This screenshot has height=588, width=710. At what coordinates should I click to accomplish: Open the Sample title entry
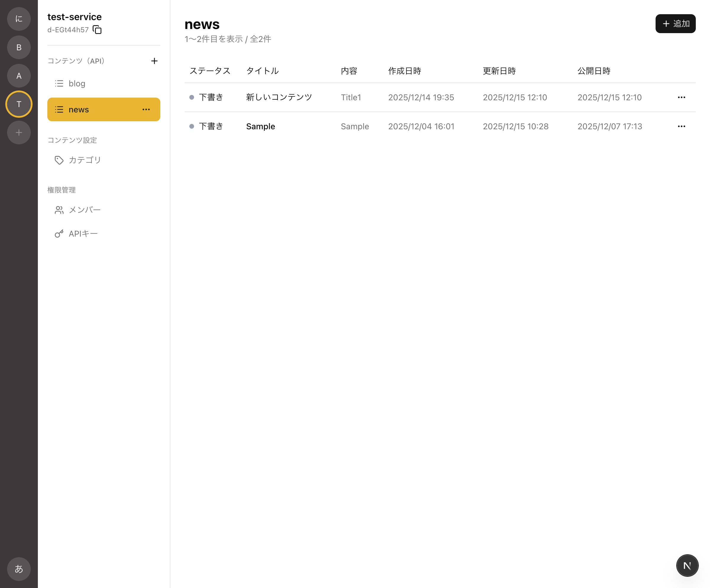[x=260, y=126]
